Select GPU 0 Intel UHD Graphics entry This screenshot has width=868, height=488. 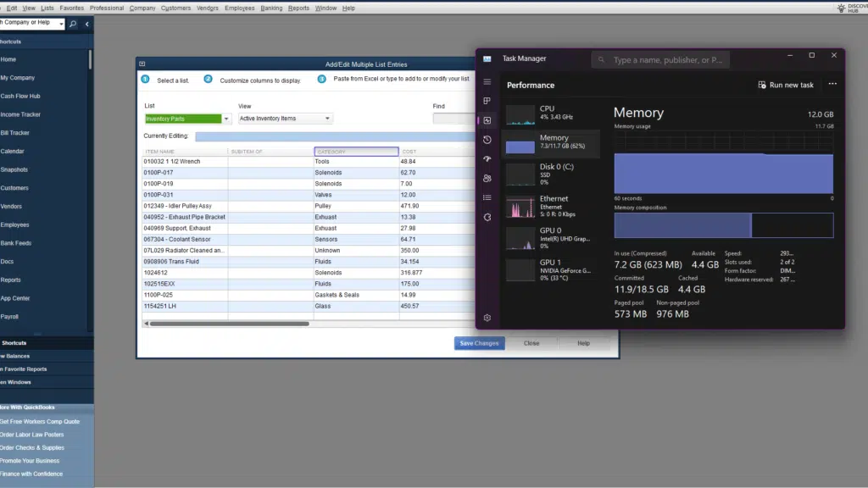click(x=551, y=238)
